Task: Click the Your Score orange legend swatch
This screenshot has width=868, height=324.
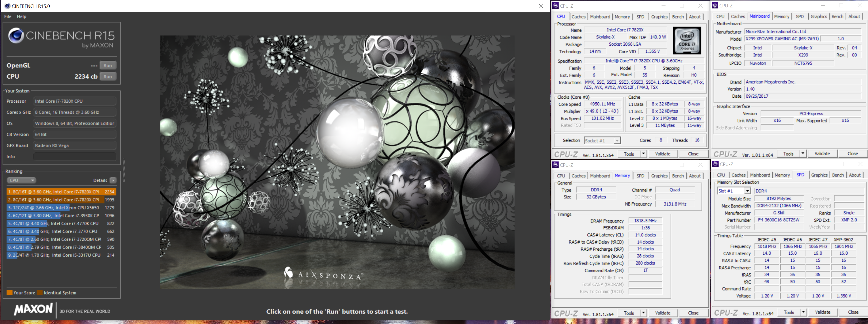Action: [10, 292]
